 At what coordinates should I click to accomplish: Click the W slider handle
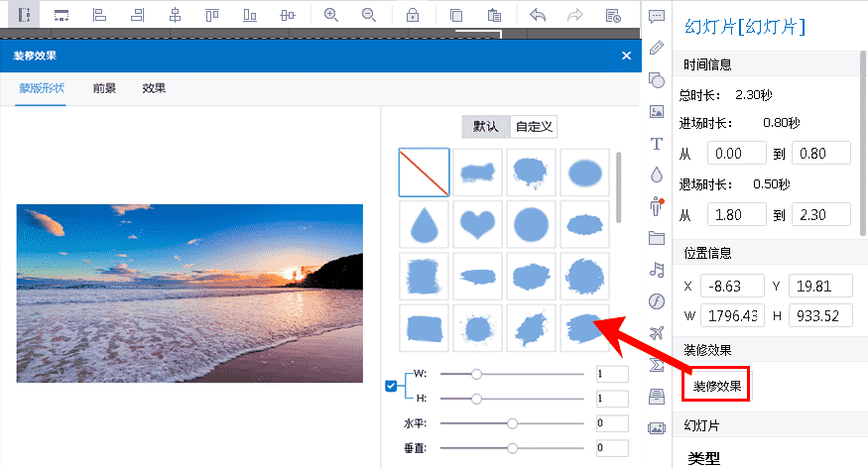[x=476, y=375]
